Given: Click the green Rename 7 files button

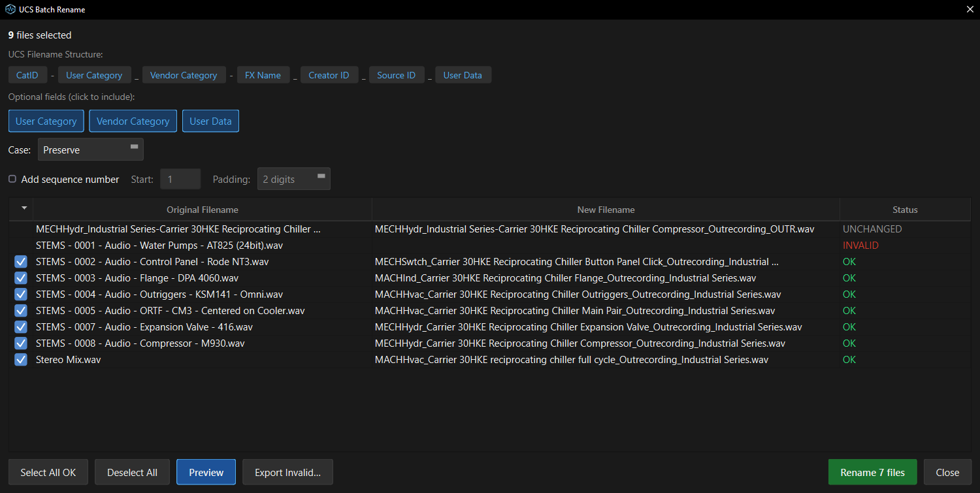Looking at the screenshot, I should click(x=873, y=472).
